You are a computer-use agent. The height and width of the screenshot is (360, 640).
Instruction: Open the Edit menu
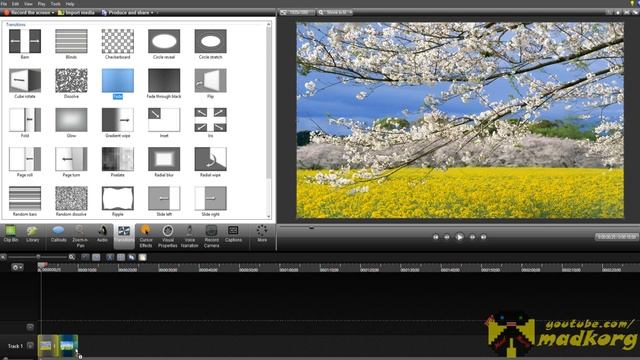click(x=16, y=4)
